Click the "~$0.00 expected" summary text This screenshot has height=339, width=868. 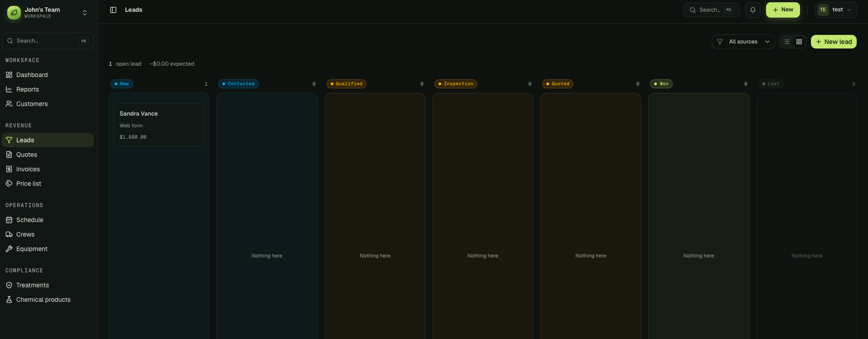(172, 64)
